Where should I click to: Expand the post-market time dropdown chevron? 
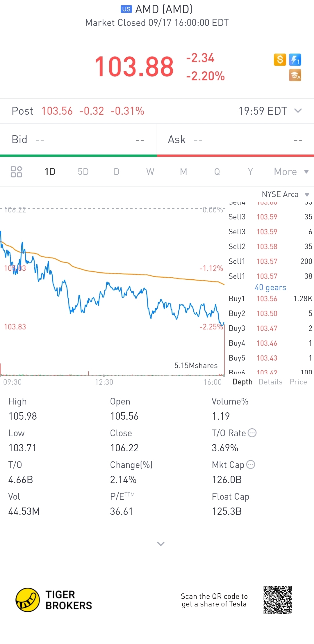coord(298,111)
